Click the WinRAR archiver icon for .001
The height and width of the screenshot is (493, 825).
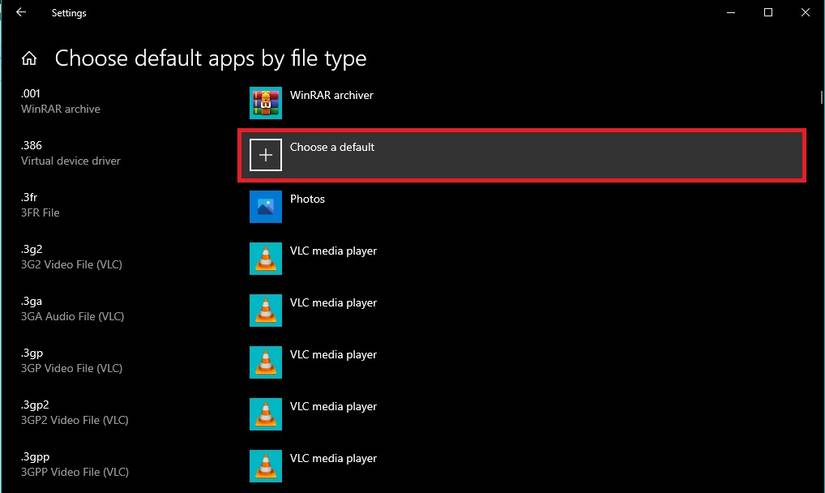(x=265, y=103)
